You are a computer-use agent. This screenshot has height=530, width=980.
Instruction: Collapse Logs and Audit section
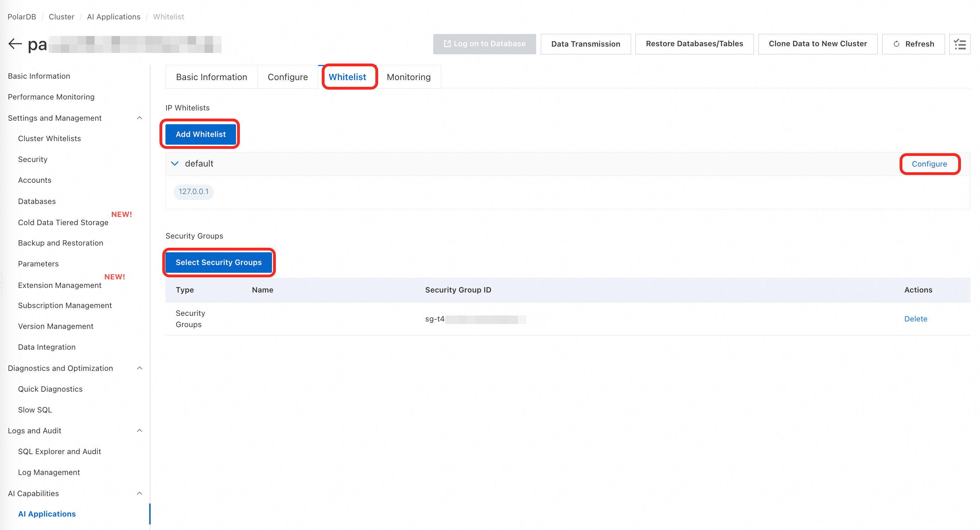point(140,430)
